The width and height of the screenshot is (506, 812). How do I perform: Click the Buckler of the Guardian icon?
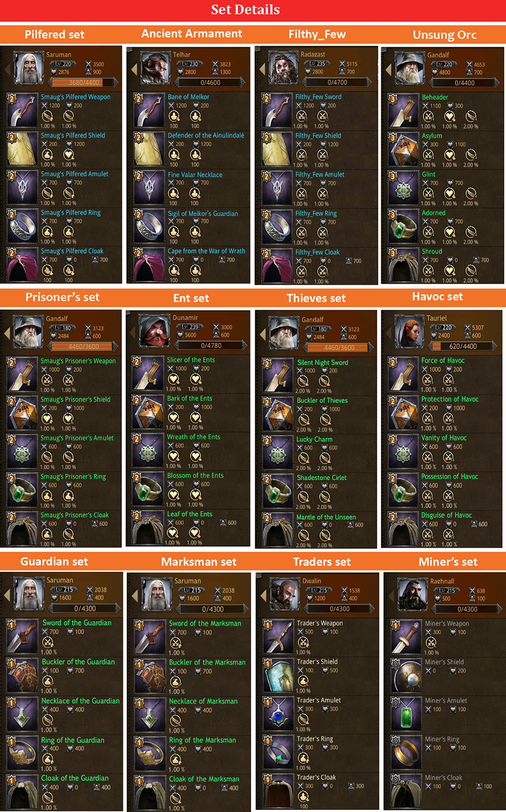22,675
